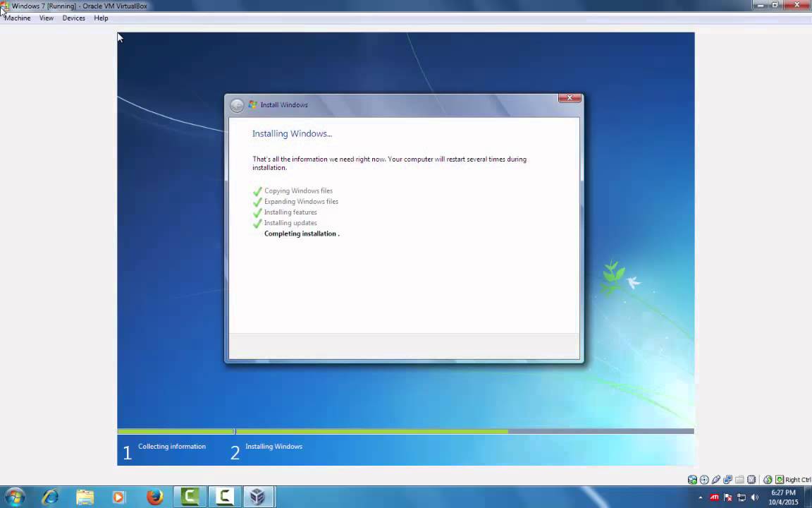This screenshot has width=812, height=508.
Task: Click the "Installing updates" step
Action: (x=290, y=223)
